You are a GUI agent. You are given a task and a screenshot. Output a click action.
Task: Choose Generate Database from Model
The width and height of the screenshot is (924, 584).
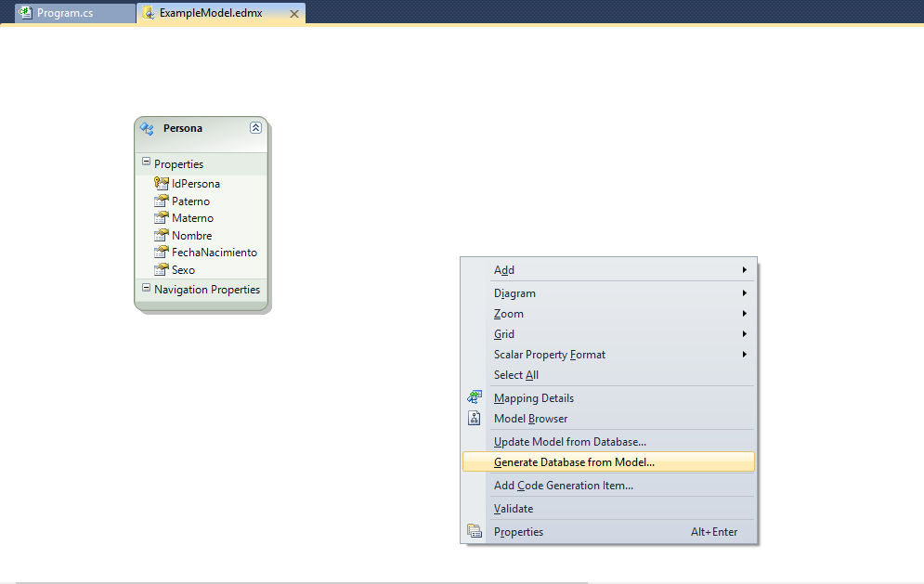574,461
